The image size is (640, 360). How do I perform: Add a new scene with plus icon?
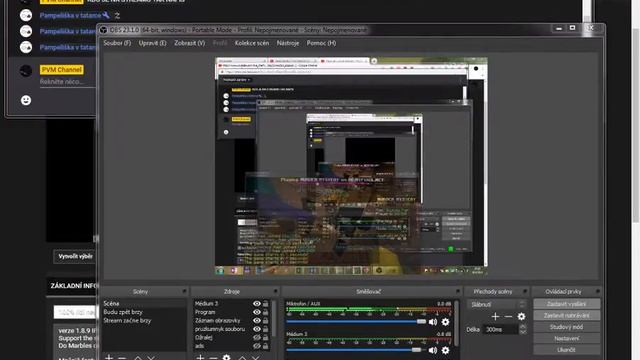tap(109, 358)
